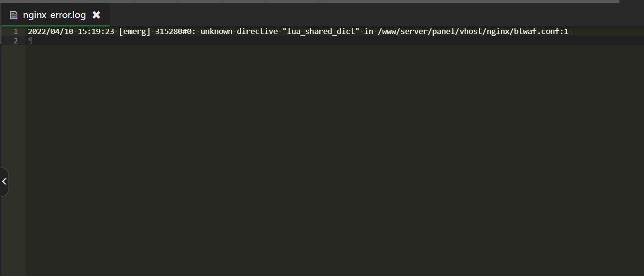This screenshot has width=644, height=276.
Task: Place cursor in the word "directive"
Action: click(257, 32)
